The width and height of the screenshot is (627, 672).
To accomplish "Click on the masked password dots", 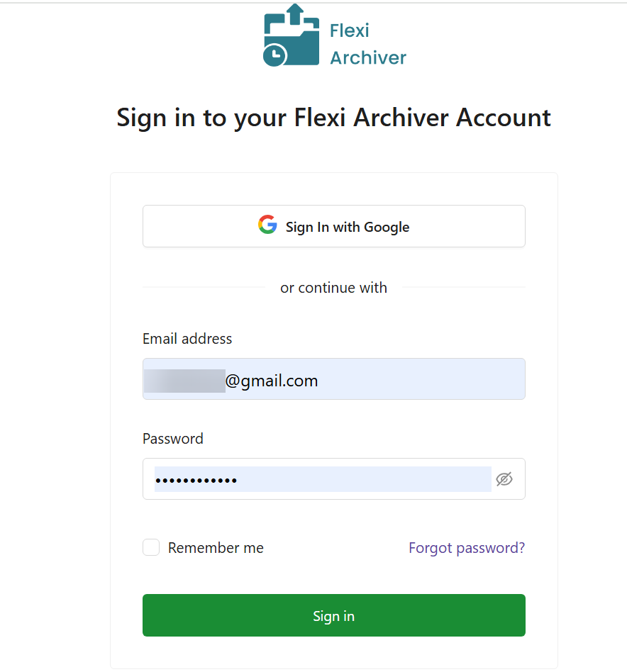I will tap(196, 481).
